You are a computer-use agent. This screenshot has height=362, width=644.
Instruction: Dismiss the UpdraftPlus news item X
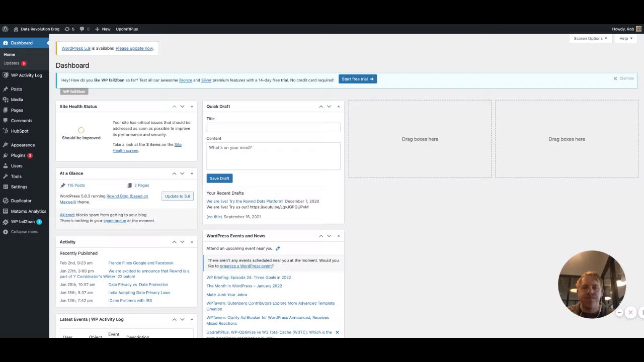pos(337,332)
